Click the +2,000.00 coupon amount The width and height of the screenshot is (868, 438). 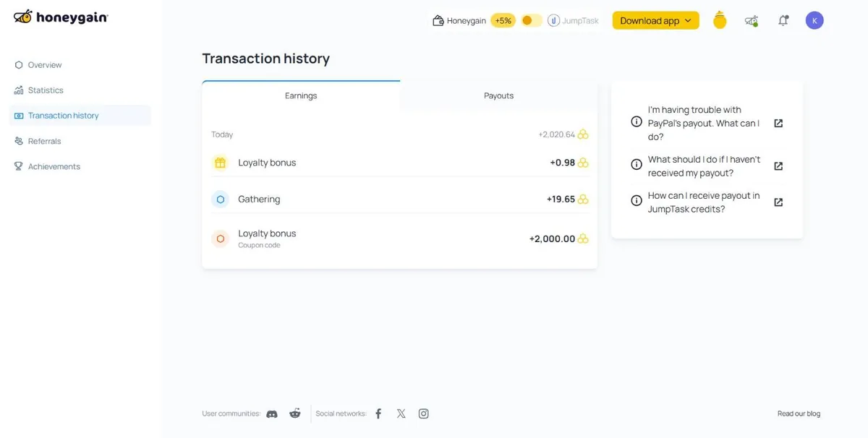coord(552,239)
